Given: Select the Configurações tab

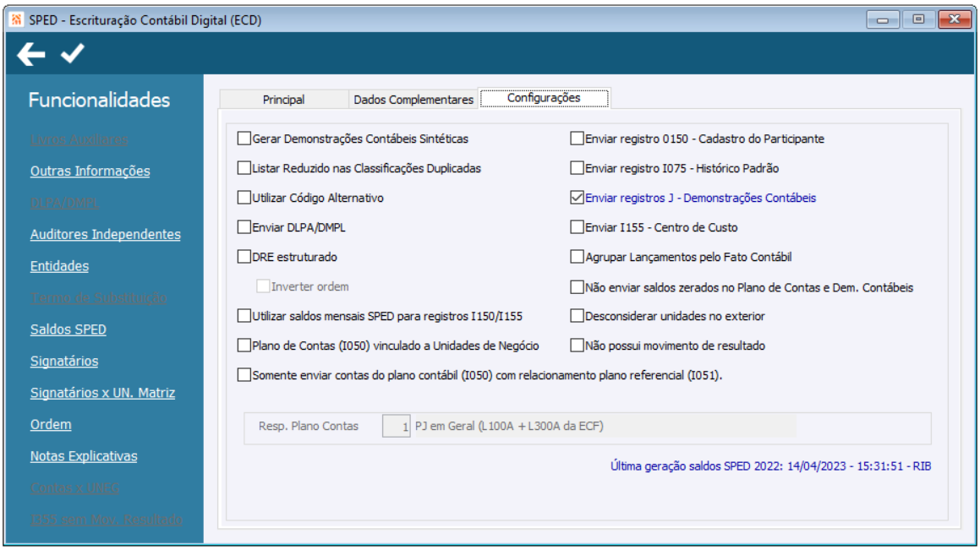Looking at the screenshot, I should (544, 98).
